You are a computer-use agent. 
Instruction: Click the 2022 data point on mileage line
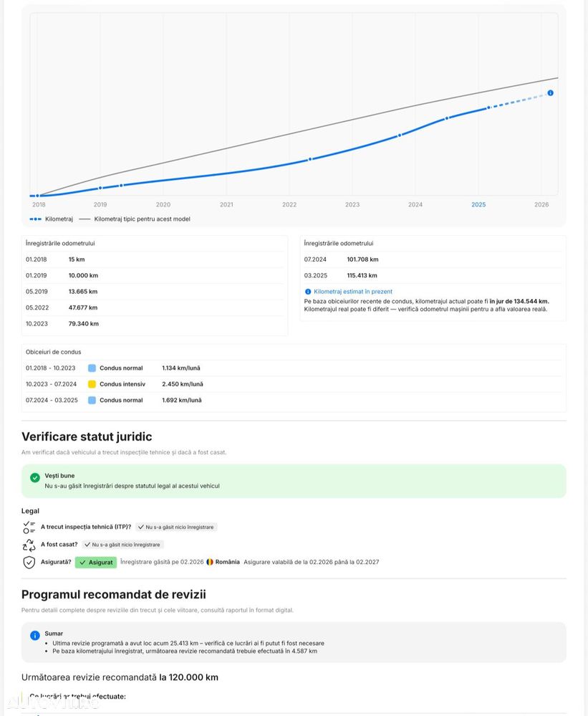[x=310, y=159]
